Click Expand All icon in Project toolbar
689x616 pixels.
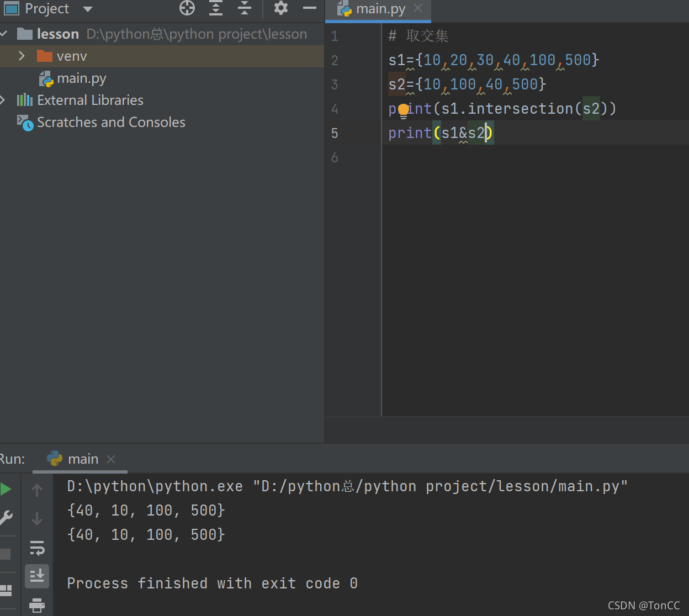click(x=216, y=8)
